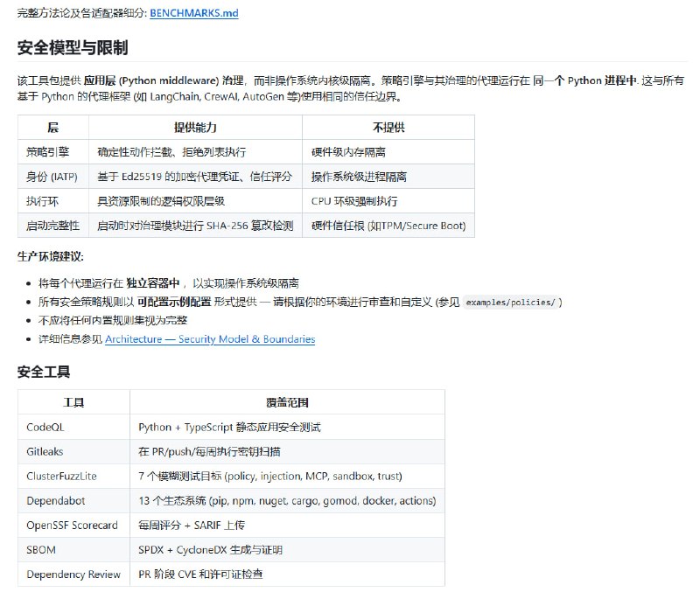Click the CPU 环级强制执行 cell
This screenshot has width=700, height=599.
388,201
